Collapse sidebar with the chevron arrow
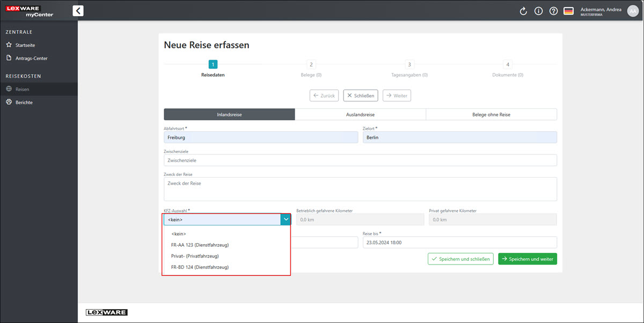Image resolution: width=644 pixels, height=323 pixels. tap(78, 10)
